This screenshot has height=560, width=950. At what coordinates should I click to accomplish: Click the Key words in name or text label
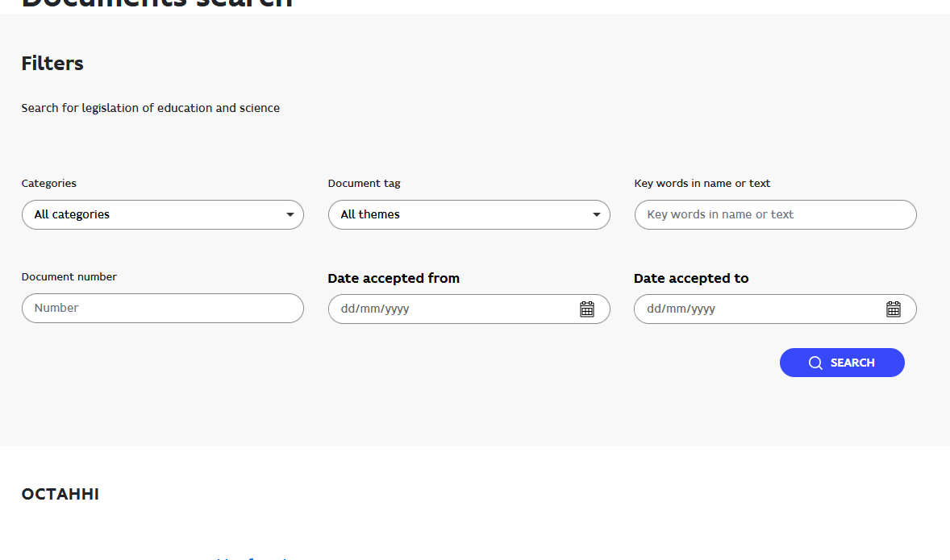point(702,184)
